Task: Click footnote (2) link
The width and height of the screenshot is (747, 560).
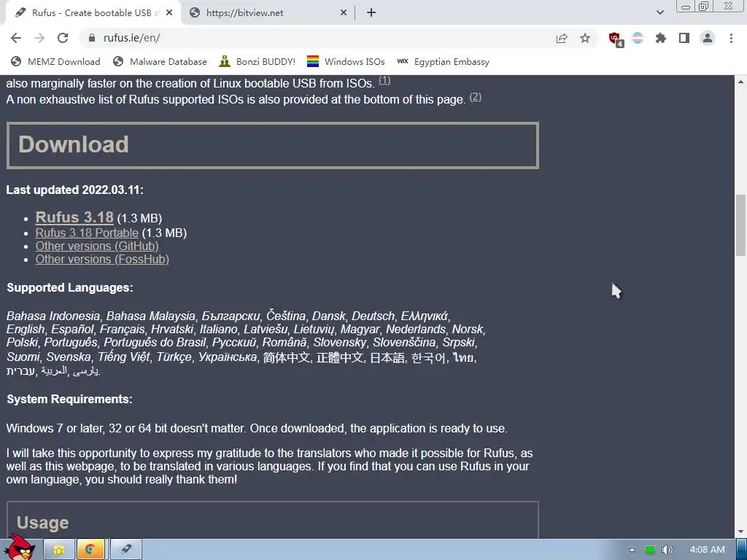Action: [x=476, y=97]
